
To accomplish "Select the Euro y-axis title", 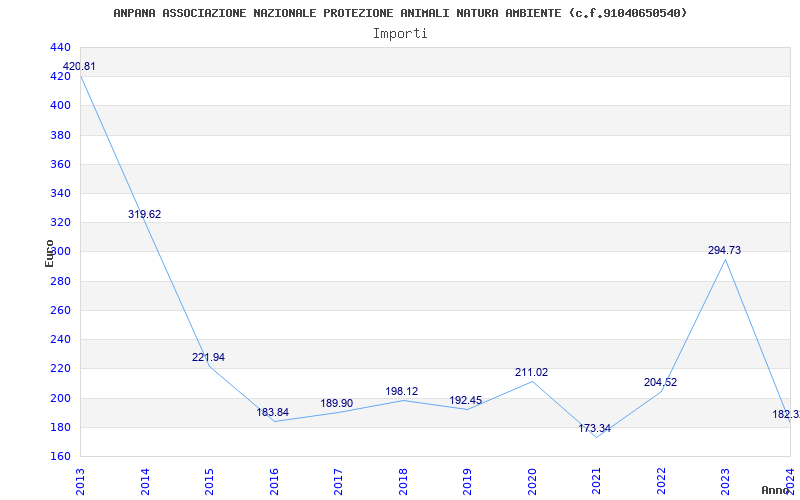I will (x=49, y=253).
